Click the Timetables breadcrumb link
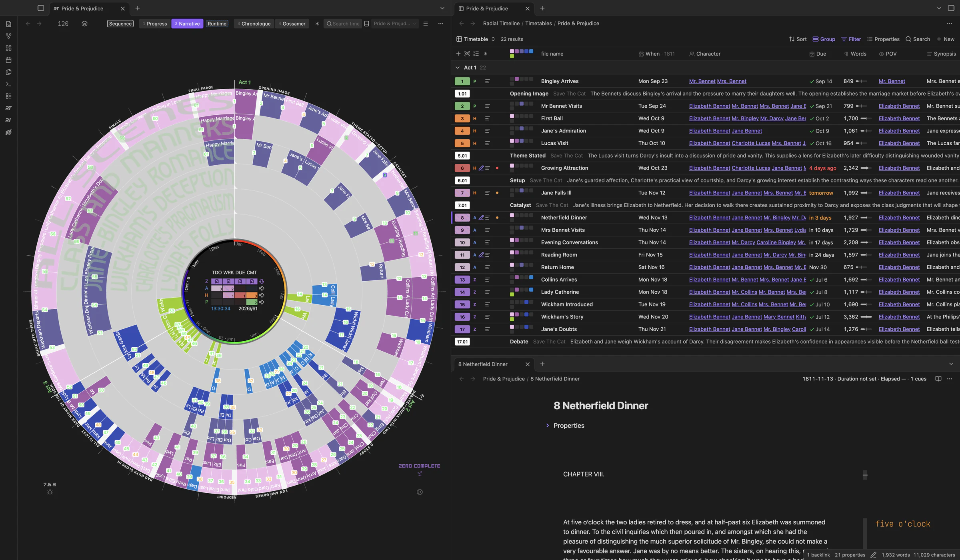The image size is (960, 560). click(x=538, y=24)
